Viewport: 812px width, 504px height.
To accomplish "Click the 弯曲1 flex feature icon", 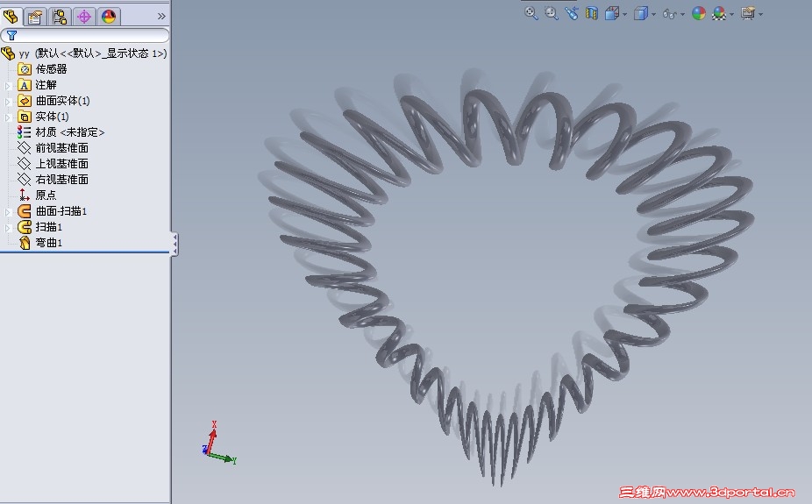I will 25,243.
